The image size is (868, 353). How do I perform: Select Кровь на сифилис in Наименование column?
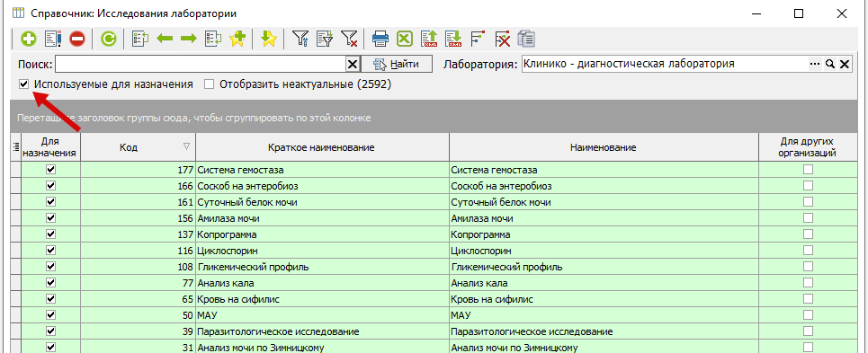point(604,299)
